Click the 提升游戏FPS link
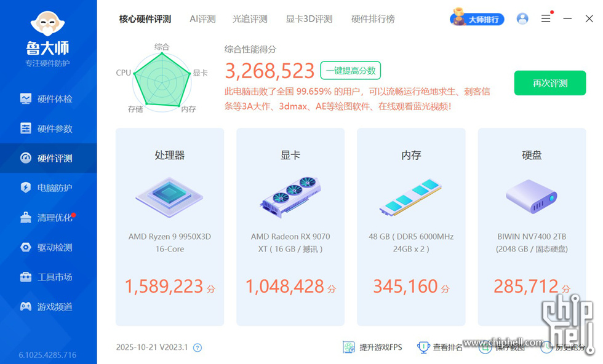The height and width of the screenshot is (364, 603). [373, 347]
